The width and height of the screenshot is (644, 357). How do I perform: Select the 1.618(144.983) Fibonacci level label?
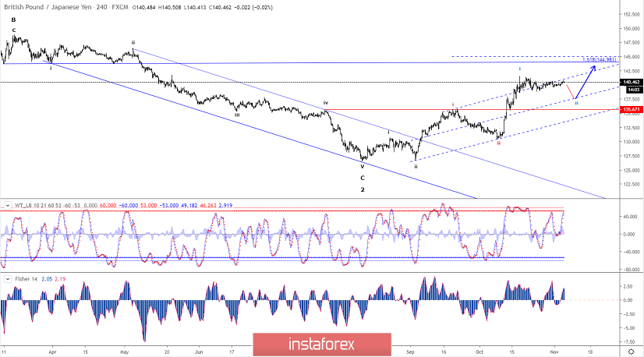(600, 59)
